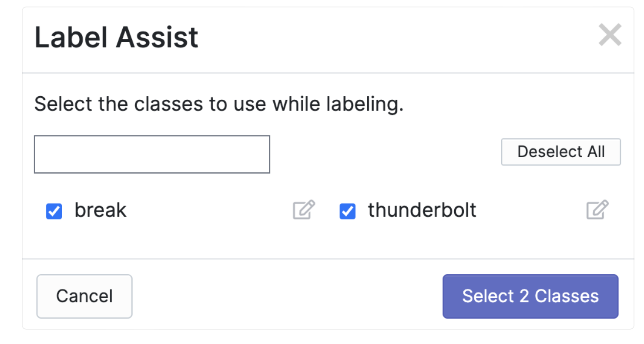Toggle the blue checkbox next to break
This screenshot has height=344, width=644.
tap(54, 212)
